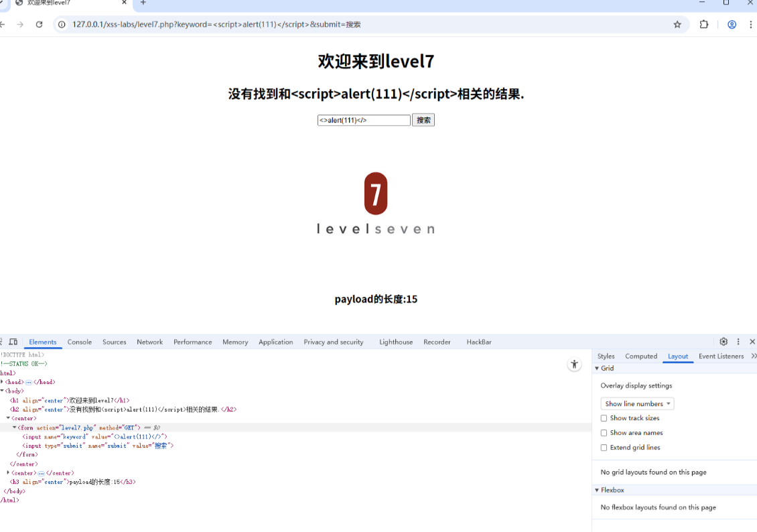Click the payload的长度:15 heading text
The image size is (757, 532).
pyautogui.click(x=376, y=300)
